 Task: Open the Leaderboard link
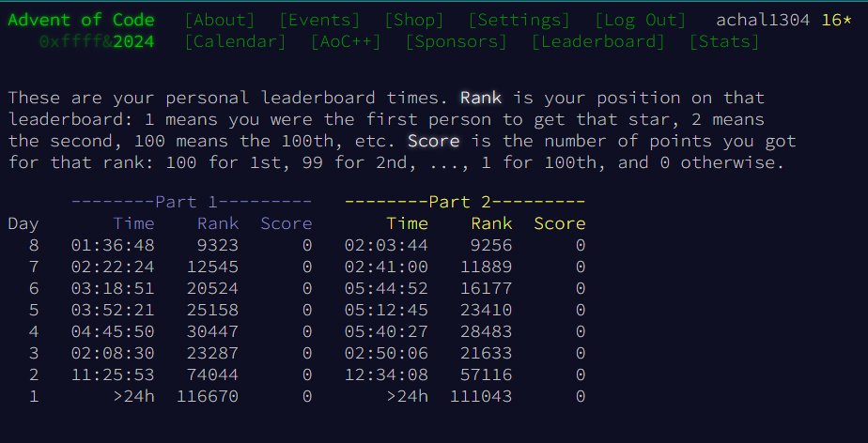tap(597, 42)
